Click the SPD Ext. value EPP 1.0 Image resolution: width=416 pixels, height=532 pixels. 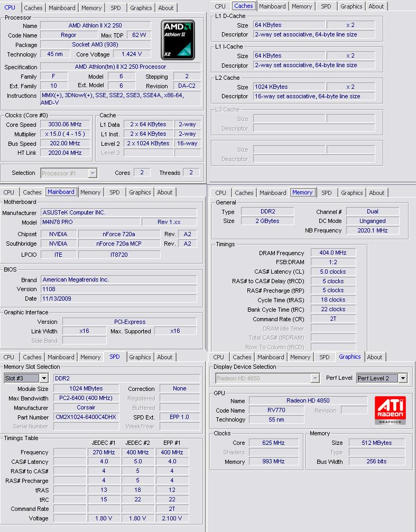[x=179, y=417]
